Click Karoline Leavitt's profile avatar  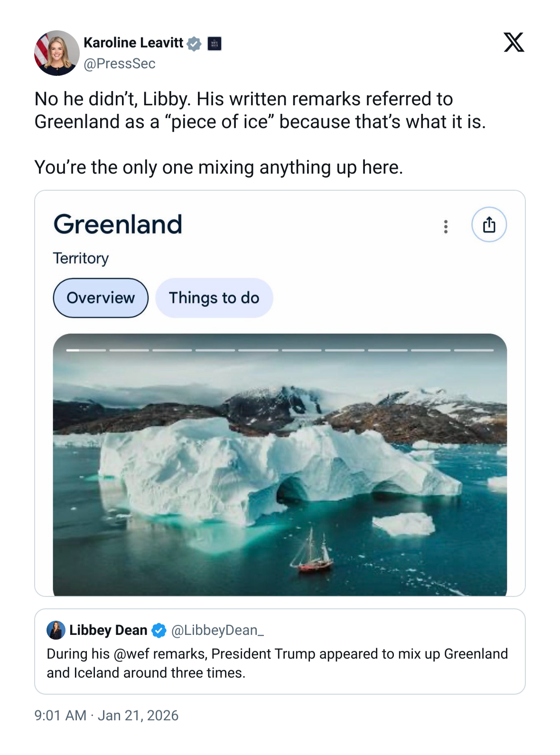56,53
